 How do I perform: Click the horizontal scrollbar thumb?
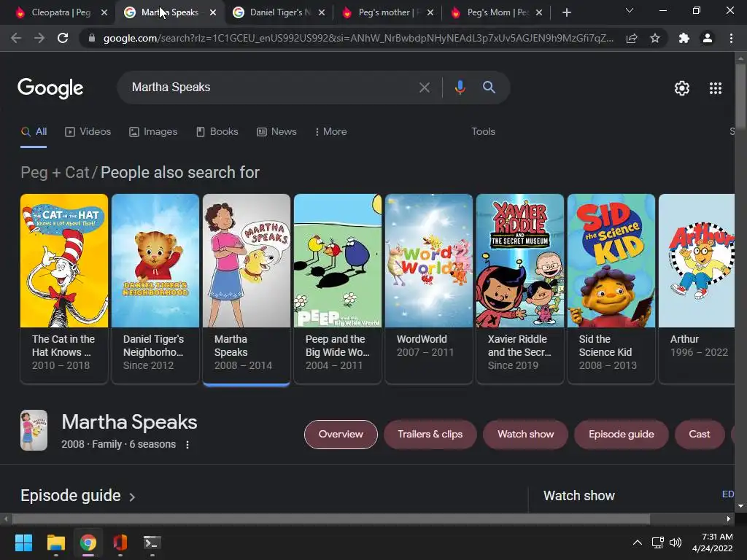tap(331, 518)
